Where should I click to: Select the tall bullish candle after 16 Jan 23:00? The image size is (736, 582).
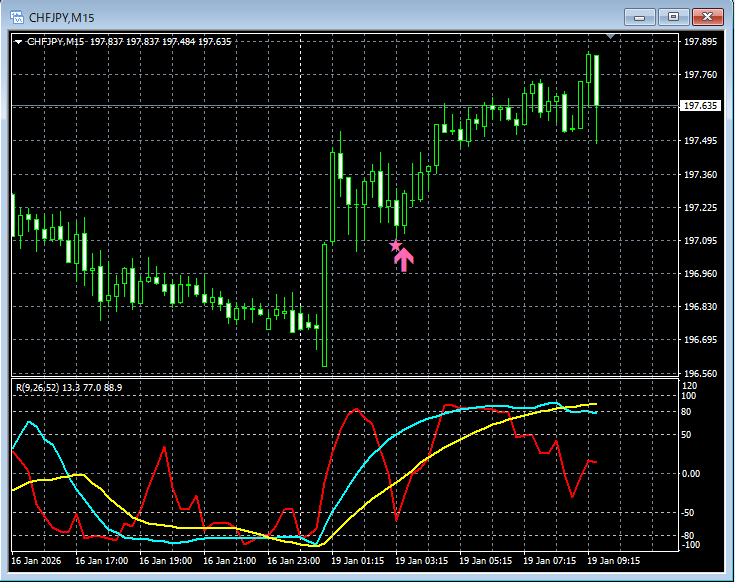click(x=324, y=304)
